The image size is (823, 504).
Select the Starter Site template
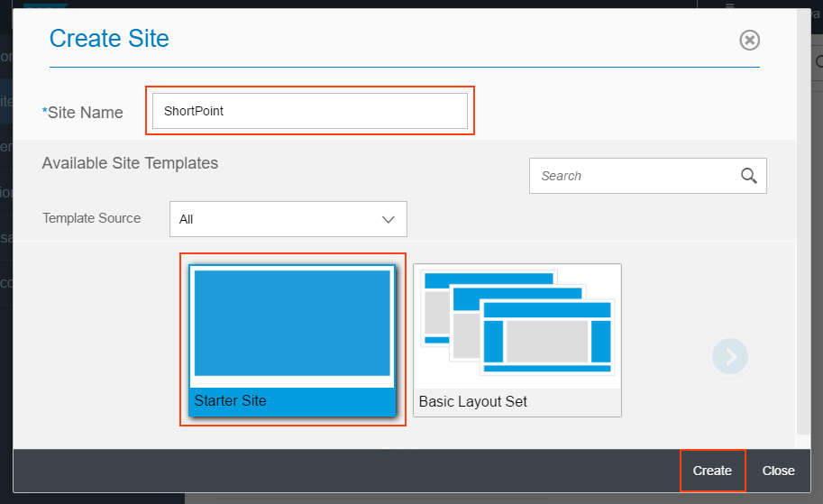(x=292, y=340)
